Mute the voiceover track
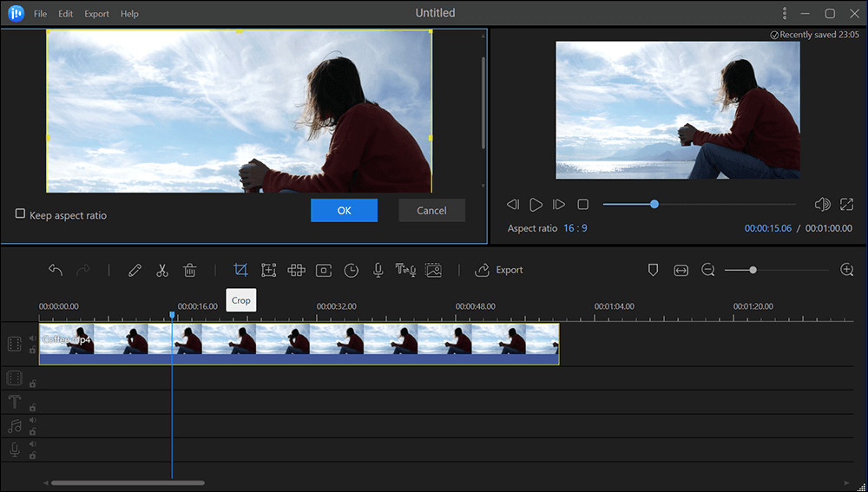The height and width of the screenshot is (492, 868). pyautogui.click(x=33, y=444)
